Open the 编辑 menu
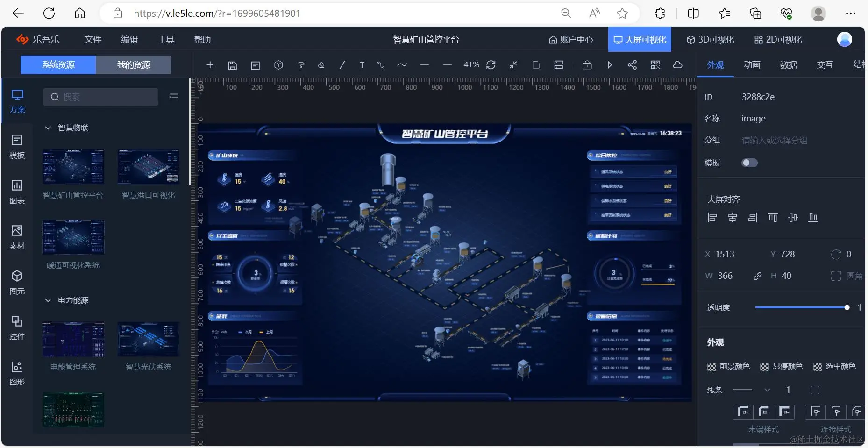 pyautogui.click(x=129, y=39)
